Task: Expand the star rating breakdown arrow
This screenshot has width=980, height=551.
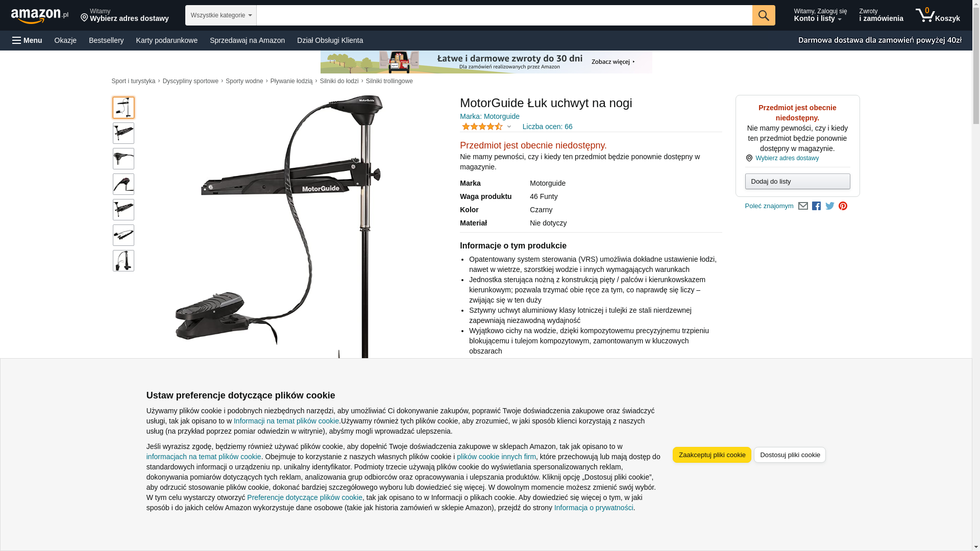Action: click(x=509, y=127)
